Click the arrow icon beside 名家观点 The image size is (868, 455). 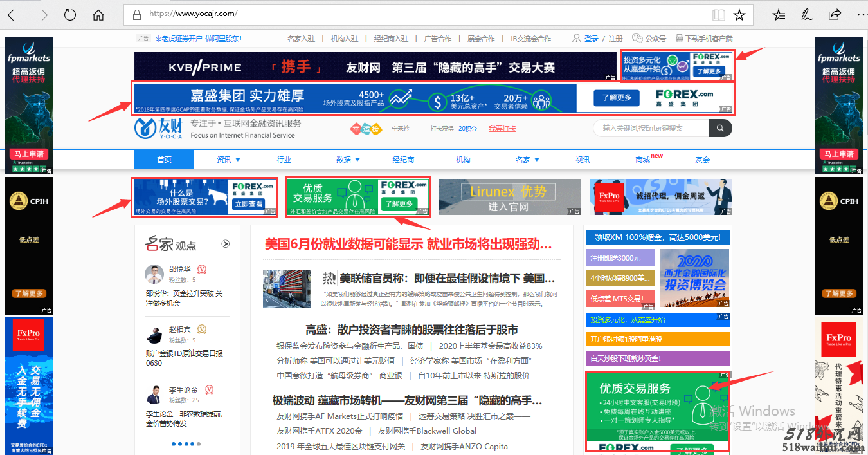(226, 244)
